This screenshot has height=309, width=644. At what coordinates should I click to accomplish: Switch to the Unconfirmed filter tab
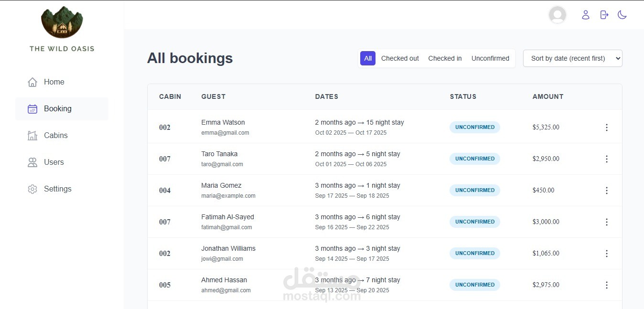[490, 58]
